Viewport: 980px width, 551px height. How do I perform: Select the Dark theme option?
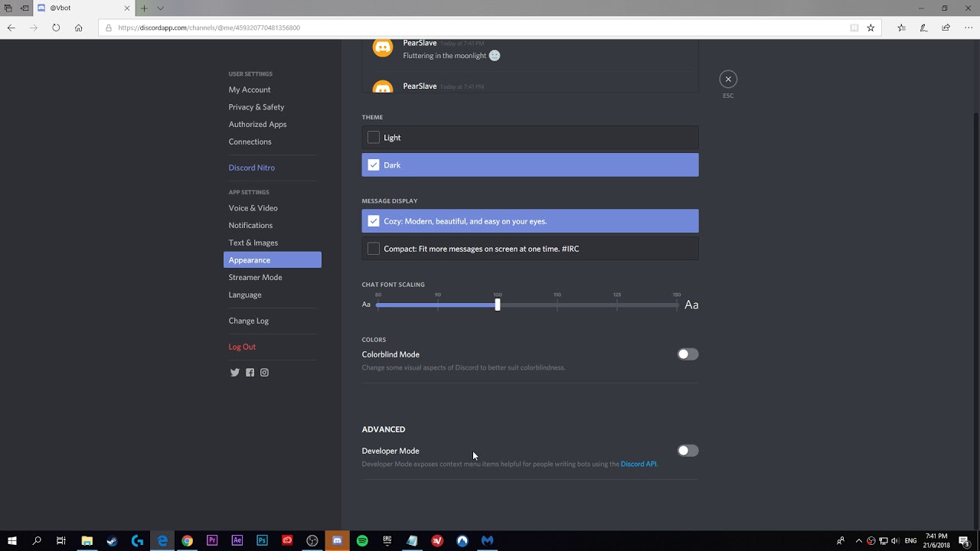[x=530, y=165]
